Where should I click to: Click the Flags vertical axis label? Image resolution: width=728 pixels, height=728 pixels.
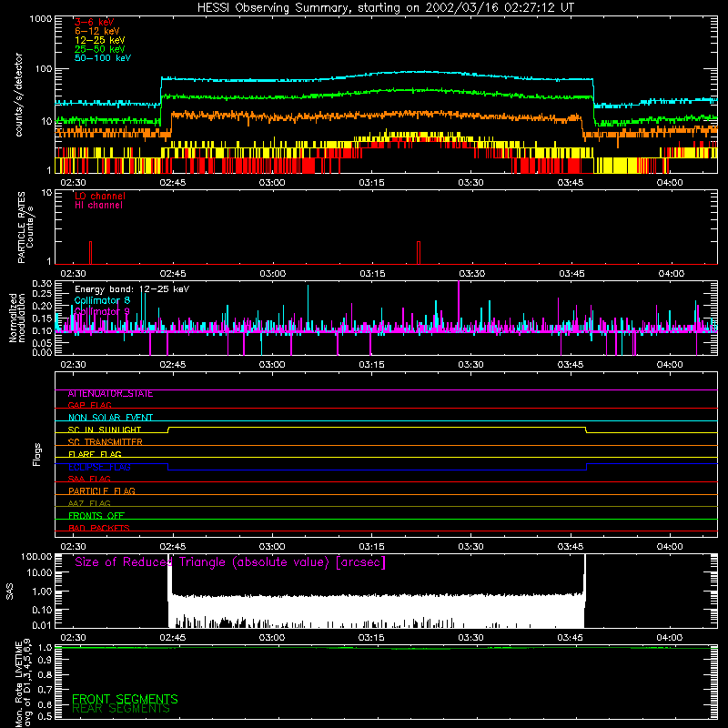coord(36,454)
